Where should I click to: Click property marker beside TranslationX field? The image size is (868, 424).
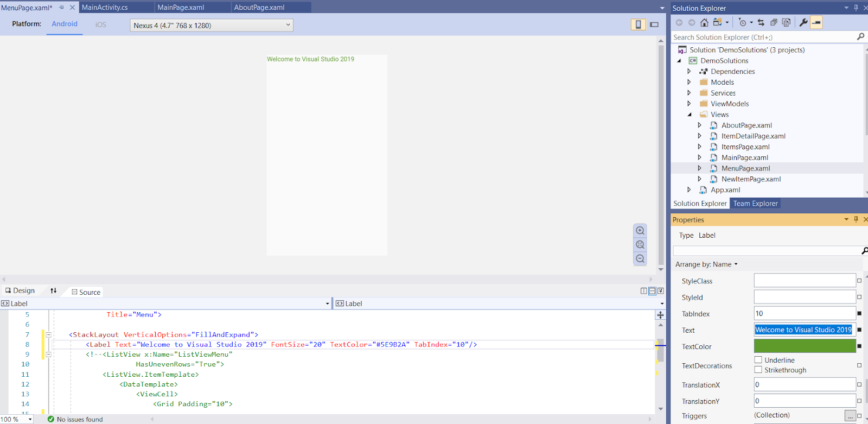859,384
